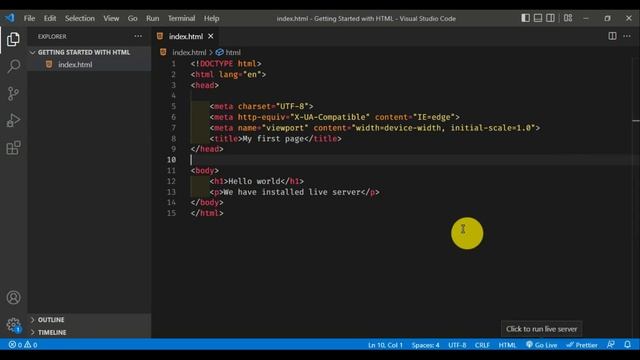Image resolution: width=640 pixels, height=360 pixels.
Task: Select the index.html editor tab
Action: tap(185, 36)
